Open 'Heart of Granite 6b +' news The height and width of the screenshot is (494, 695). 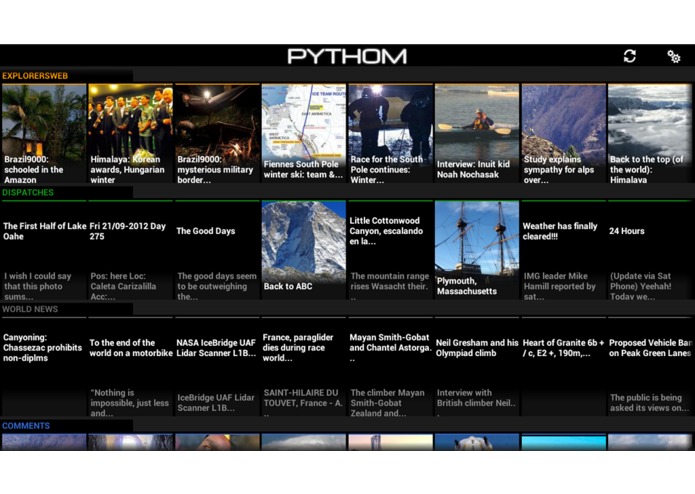pyautogui.click(x=564, y=367)
